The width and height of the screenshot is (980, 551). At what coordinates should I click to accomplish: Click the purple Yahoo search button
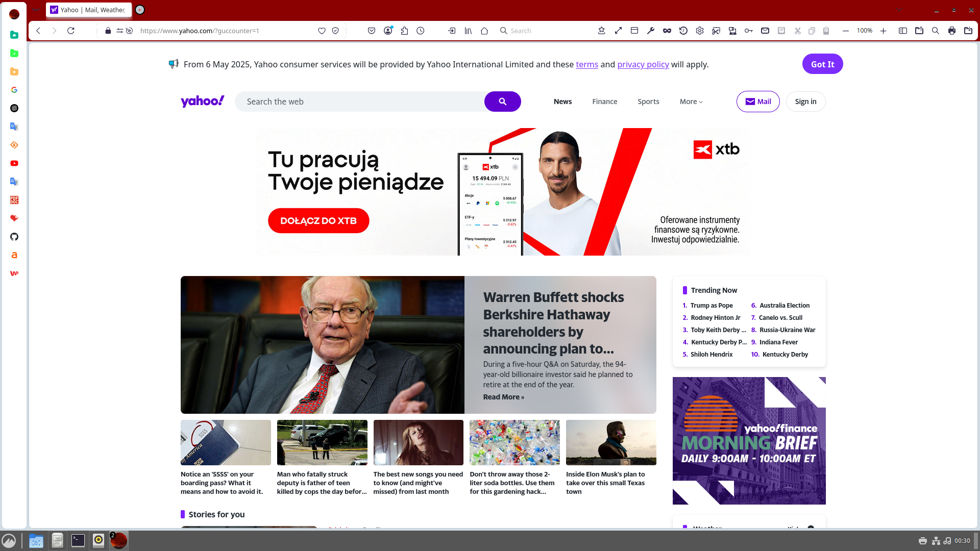click(502, 102)
